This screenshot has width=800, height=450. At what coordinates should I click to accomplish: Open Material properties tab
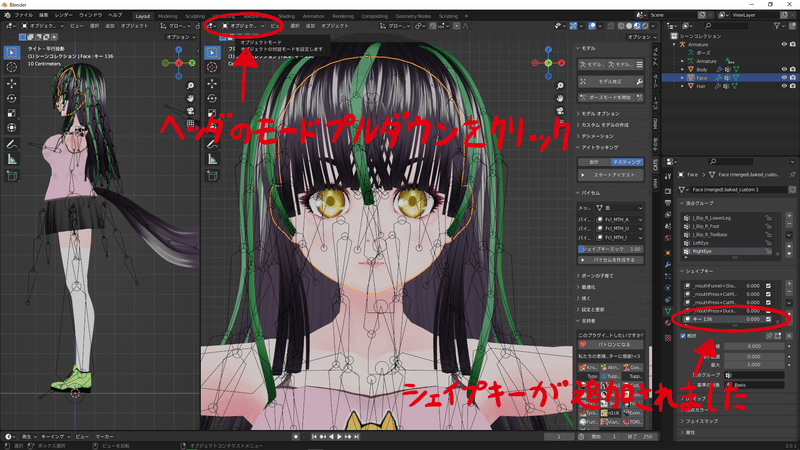(x=668, y=323)
